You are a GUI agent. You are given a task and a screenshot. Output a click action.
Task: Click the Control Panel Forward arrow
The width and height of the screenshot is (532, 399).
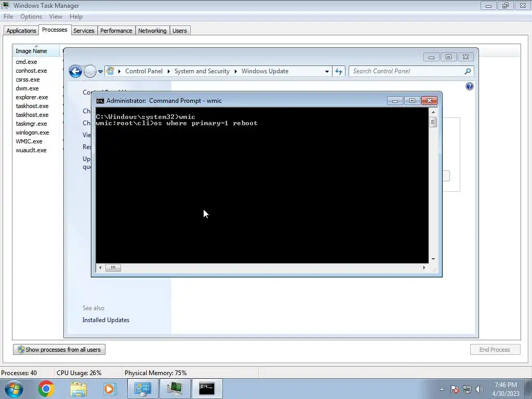click(89, 71)
